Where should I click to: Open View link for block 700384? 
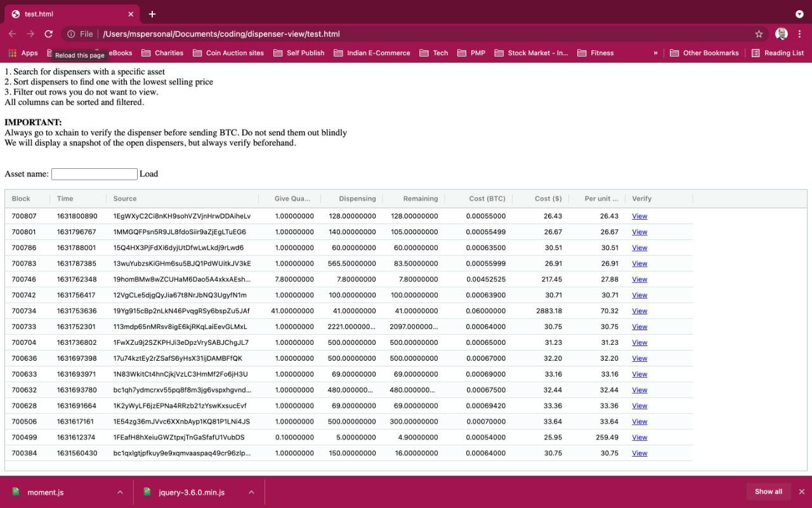click(639, 453)
